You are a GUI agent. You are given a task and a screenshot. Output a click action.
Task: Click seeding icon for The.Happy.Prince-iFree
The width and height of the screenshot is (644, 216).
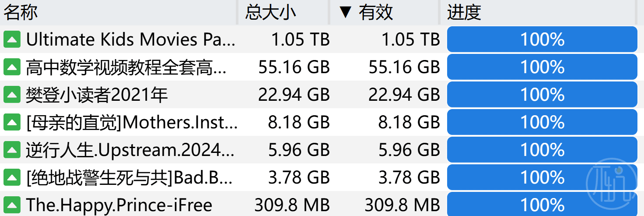pos(12,205)
